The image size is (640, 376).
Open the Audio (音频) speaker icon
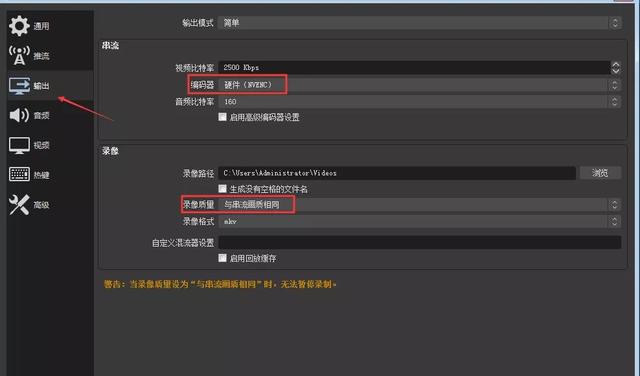(x=19, y=115)
